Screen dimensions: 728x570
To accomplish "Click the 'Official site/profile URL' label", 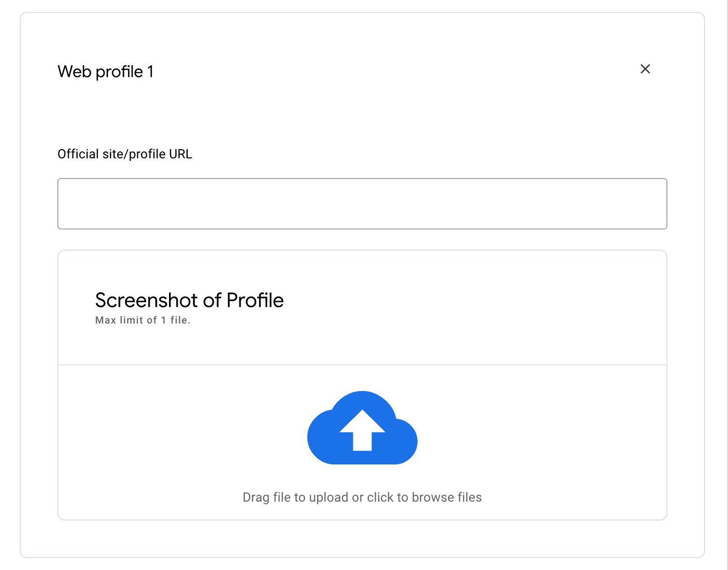I will pos(125,154).
